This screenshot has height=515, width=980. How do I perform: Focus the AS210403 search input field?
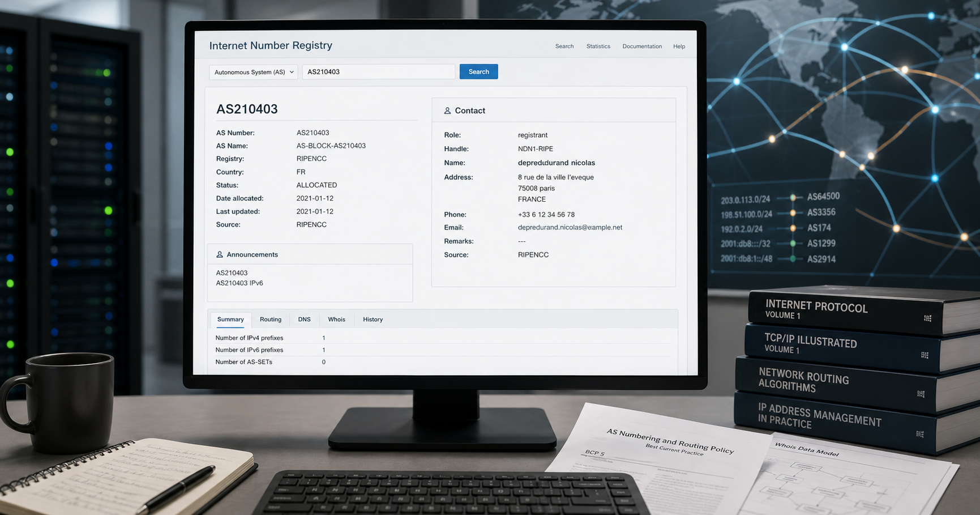[x=378, y=72]
